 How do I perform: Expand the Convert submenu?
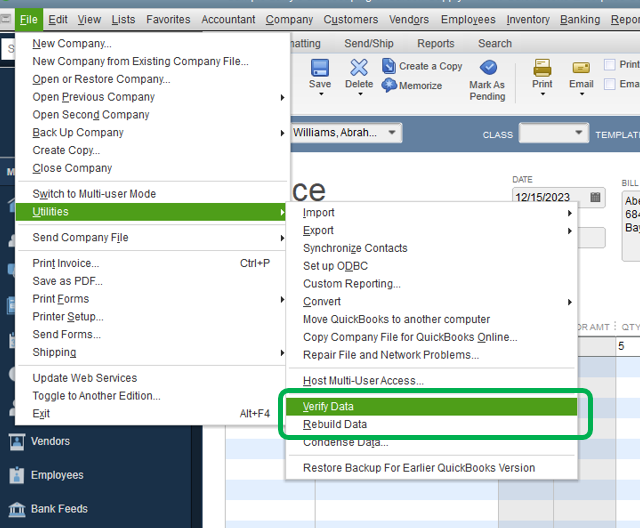[569, 302]
